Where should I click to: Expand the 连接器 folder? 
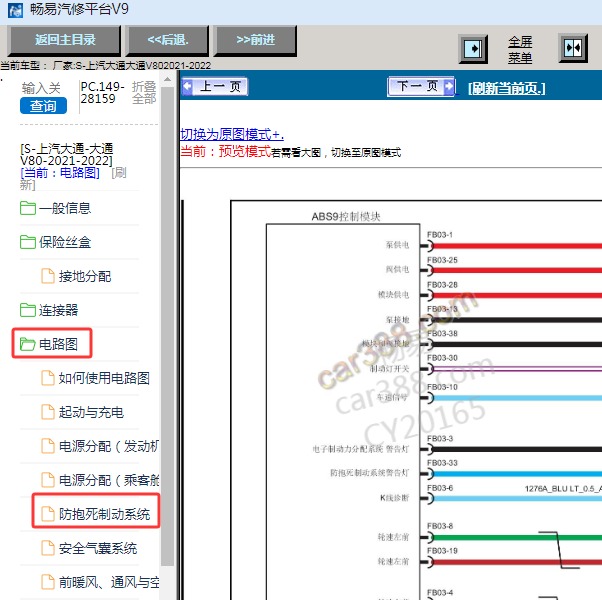tap(58, 310)
